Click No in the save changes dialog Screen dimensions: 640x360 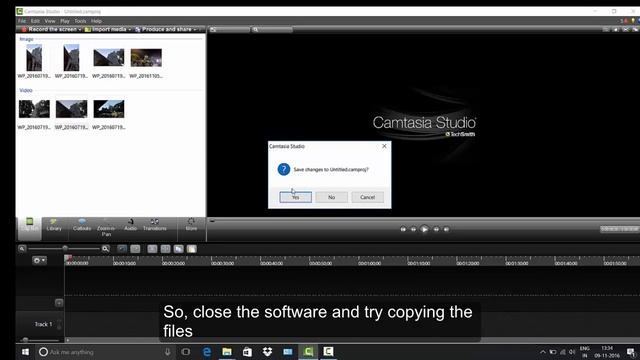tap(331, 197)
